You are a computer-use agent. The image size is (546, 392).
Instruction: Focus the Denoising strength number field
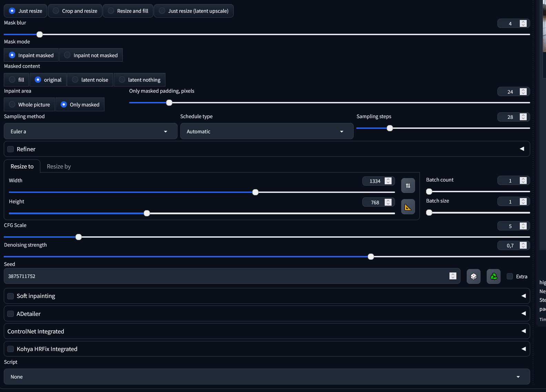(x=514, y=246)
